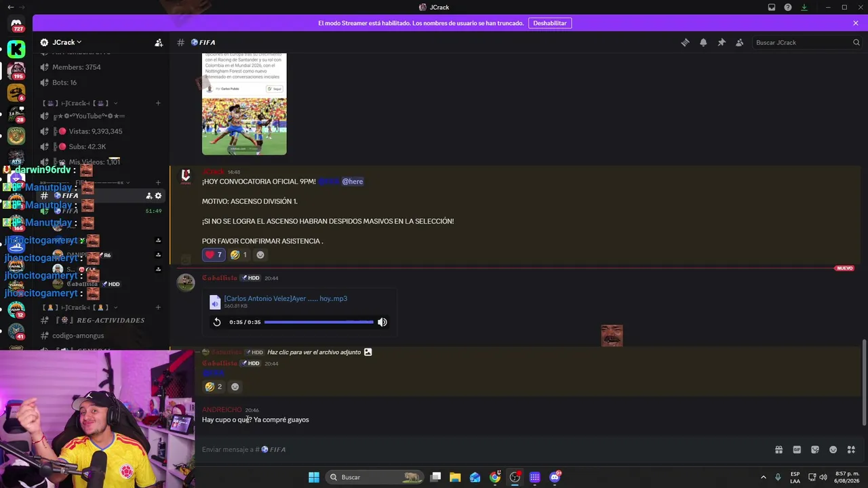This screenshot has width=868, height=488.
Task: Show pinned messages pin icon
Action: click(x=722, y=43)
